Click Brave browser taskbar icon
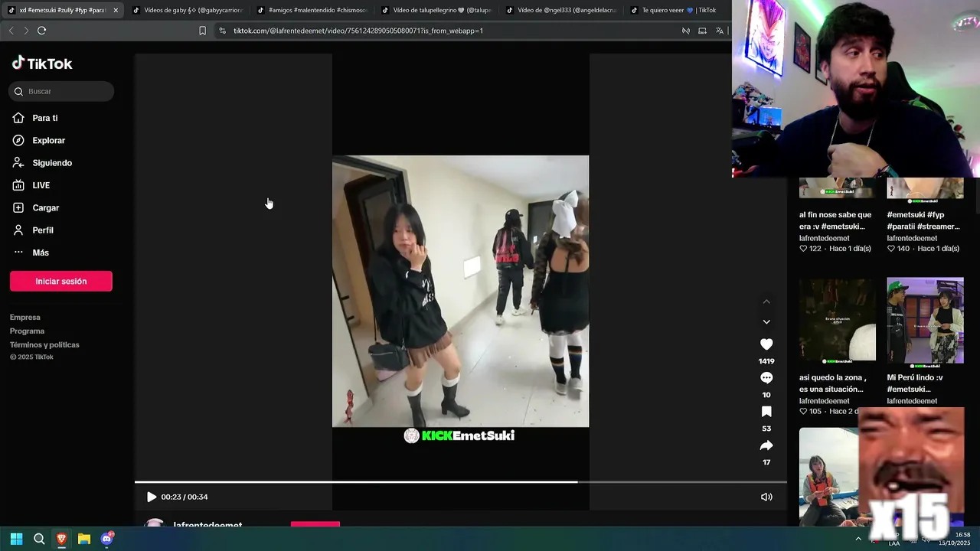 [61, 539]
